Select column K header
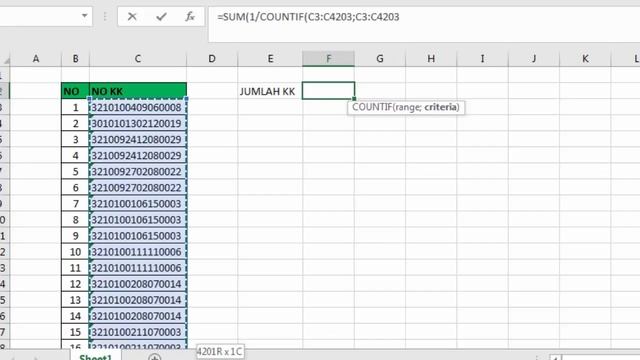The width and height of the screenshot is (640, 360). 585,59
